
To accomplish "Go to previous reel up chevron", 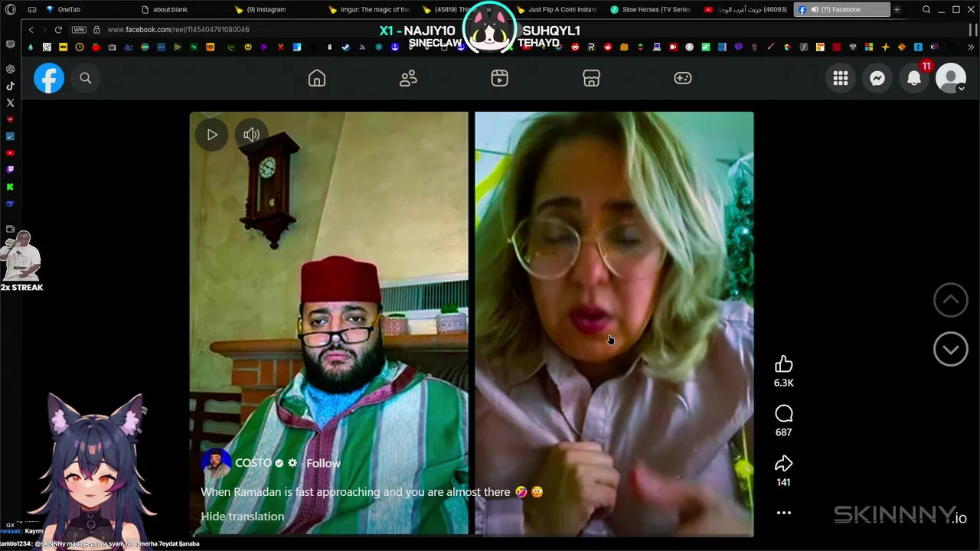I will (951, 300).
